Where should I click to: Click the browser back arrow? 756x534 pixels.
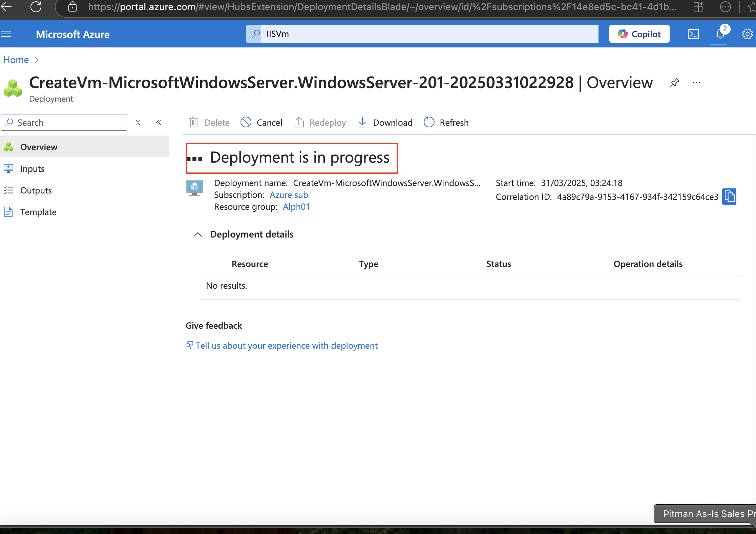[x=6, y=6]
